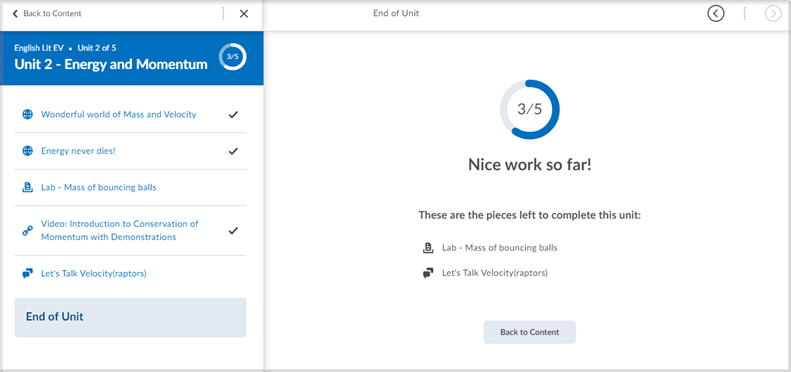The image size is (791, 372).
Task: Click the Back to Content chevron arrow
Action: [x=15, y=14]
